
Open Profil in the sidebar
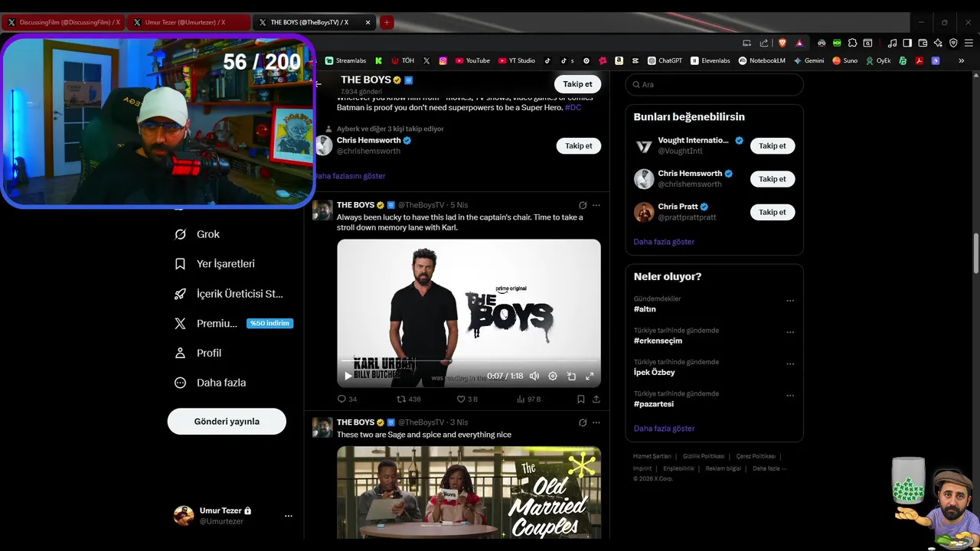[x=198, y=353]
